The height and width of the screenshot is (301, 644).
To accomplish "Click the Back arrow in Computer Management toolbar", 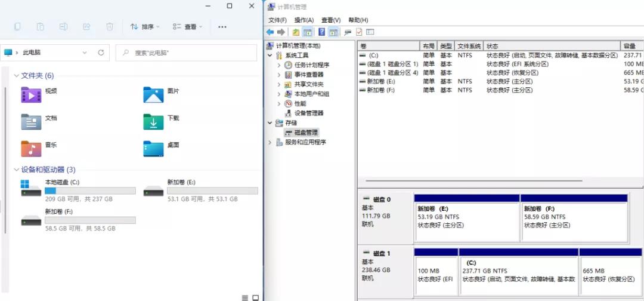I will [270, 32].
